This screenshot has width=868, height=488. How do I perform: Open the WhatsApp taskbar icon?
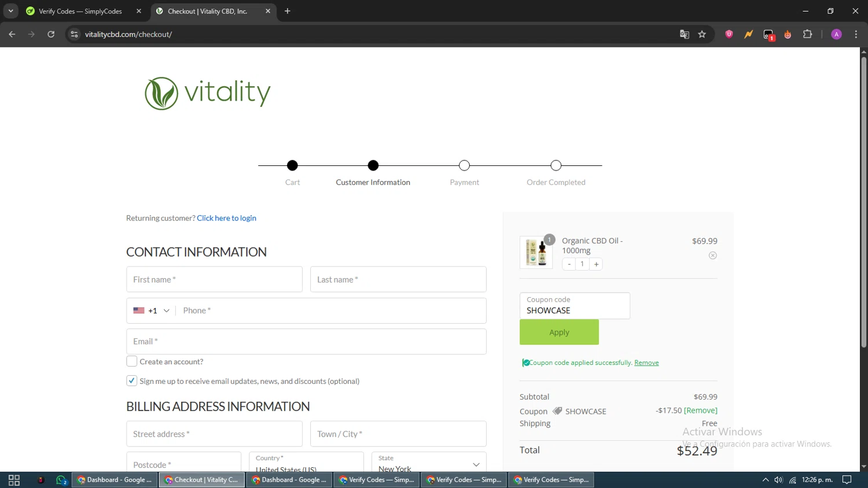point(61,480)
